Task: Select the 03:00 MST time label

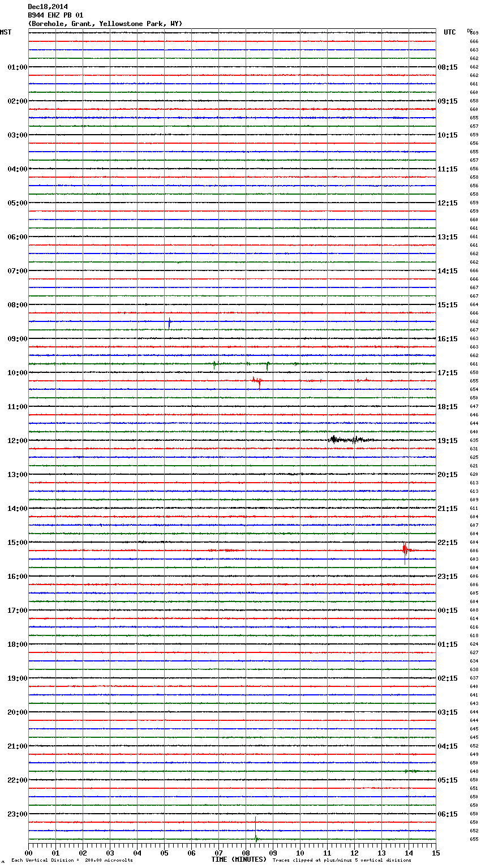Action: [17, 135]
